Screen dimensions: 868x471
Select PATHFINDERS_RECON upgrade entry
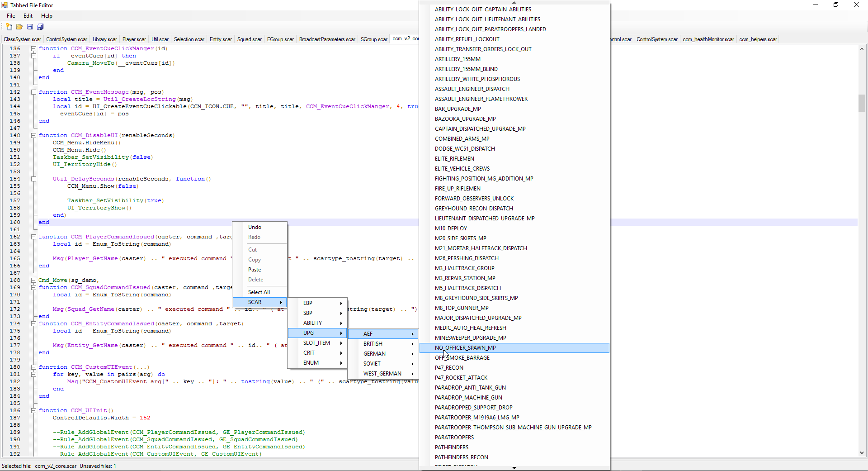pos(514,457)
